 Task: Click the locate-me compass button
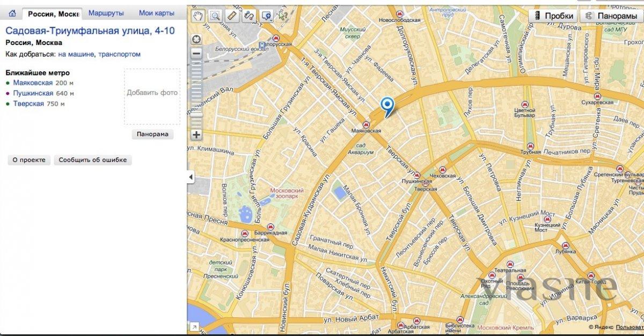196,39
